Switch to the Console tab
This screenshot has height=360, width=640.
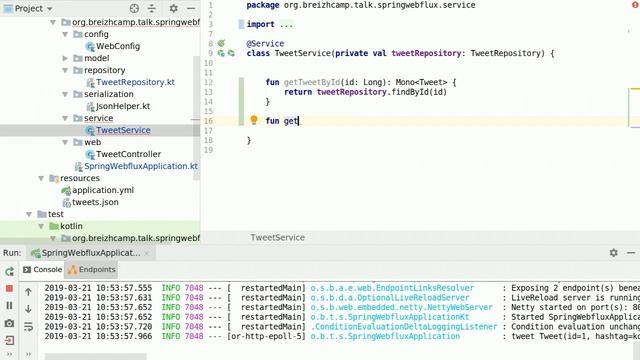(x=42, y=269)
